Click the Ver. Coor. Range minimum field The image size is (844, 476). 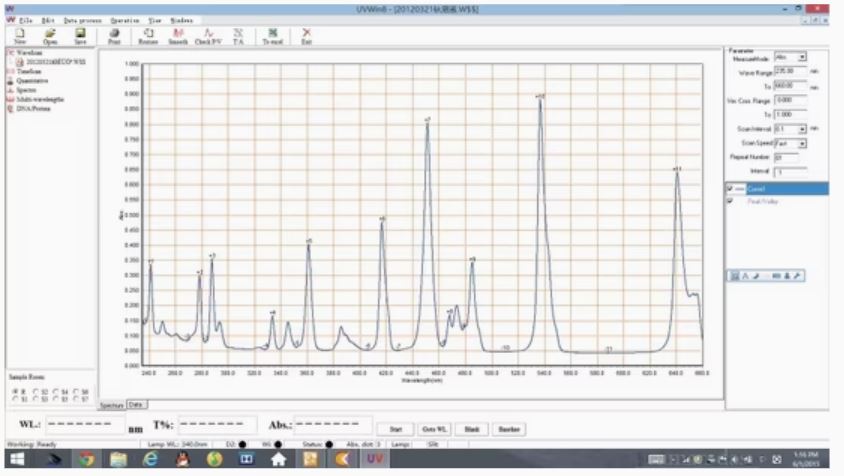[791, 100]
